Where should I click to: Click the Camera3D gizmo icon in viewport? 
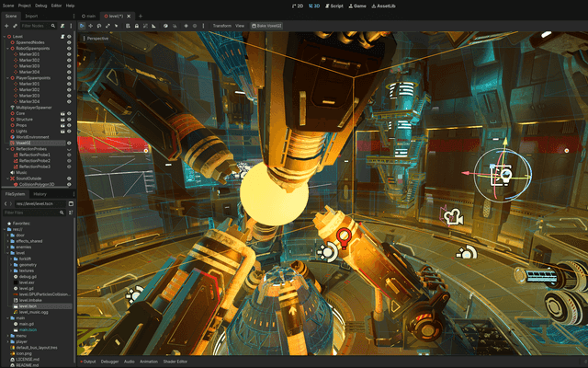(453, 217)
